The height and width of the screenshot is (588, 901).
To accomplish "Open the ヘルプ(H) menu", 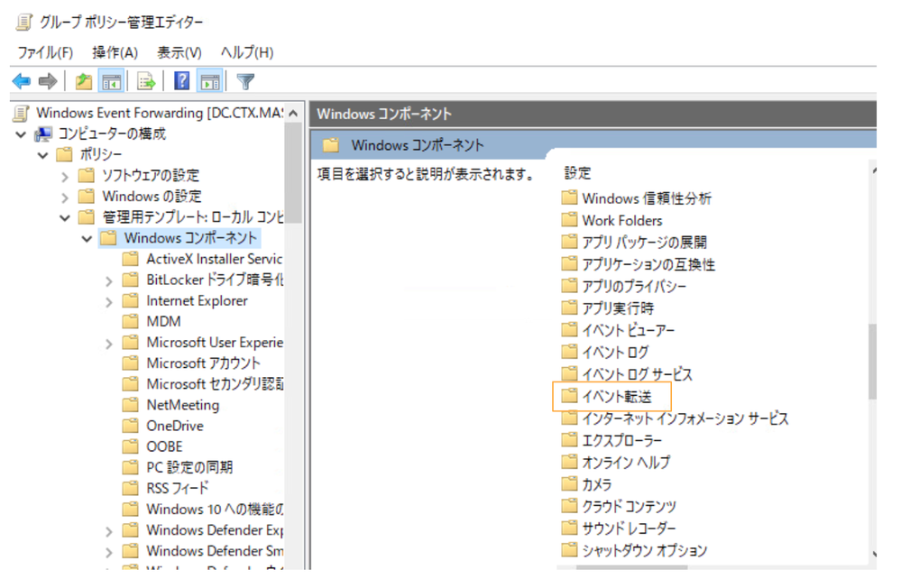I will coord(247,52).
